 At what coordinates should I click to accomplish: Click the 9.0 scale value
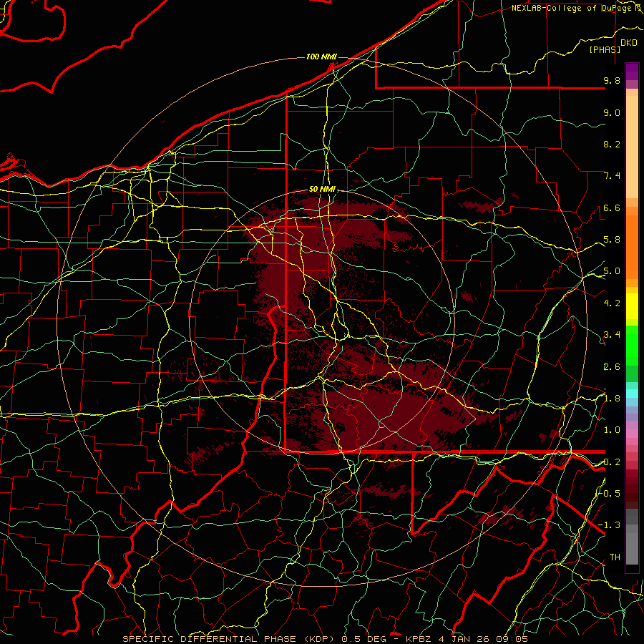612,112
